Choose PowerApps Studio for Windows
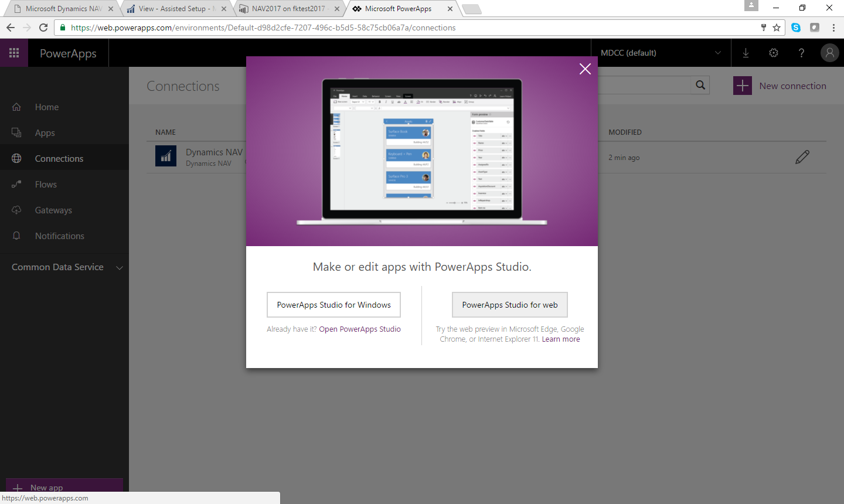 [333, 305]
